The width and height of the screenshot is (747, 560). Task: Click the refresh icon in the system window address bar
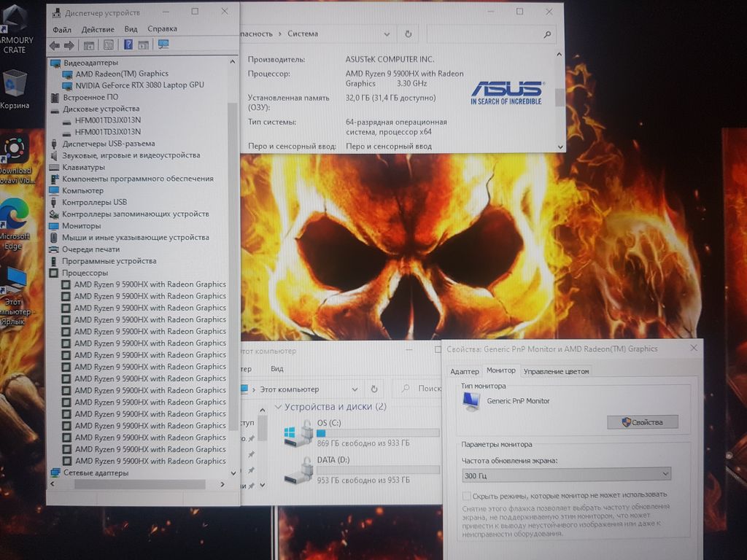tap(408, 34)
